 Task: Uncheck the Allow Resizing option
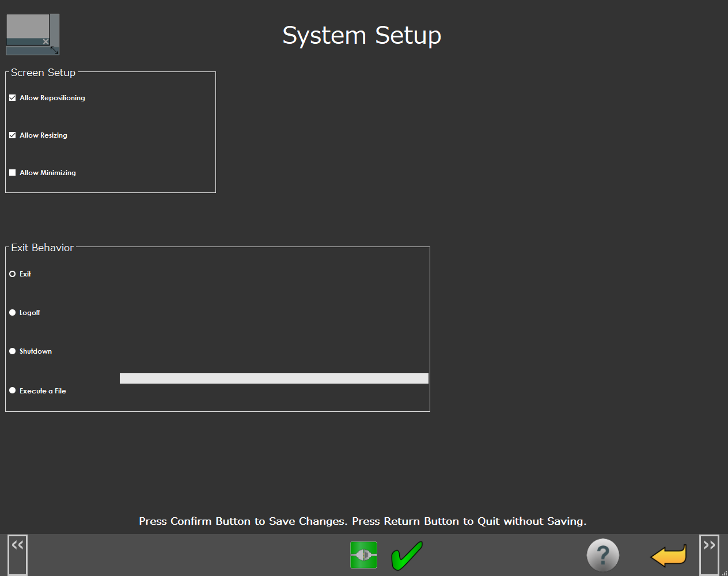click(13, 135)
